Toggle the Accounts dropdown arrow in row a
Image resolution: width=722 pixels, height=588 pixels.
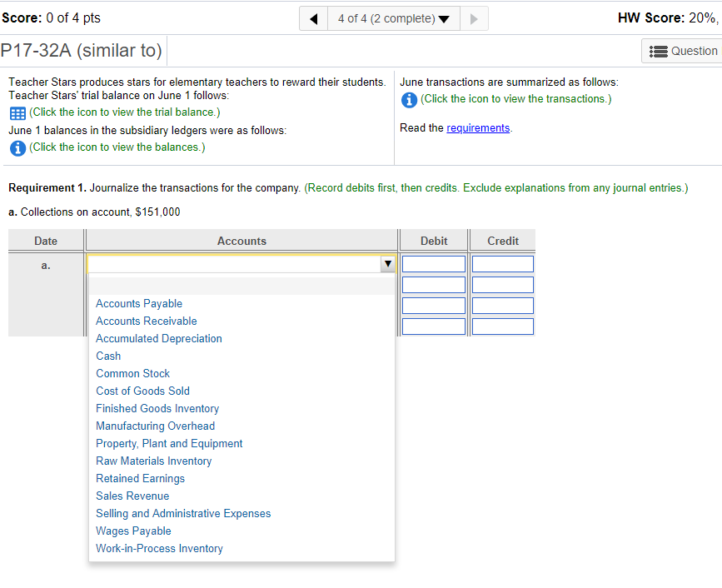388,264
